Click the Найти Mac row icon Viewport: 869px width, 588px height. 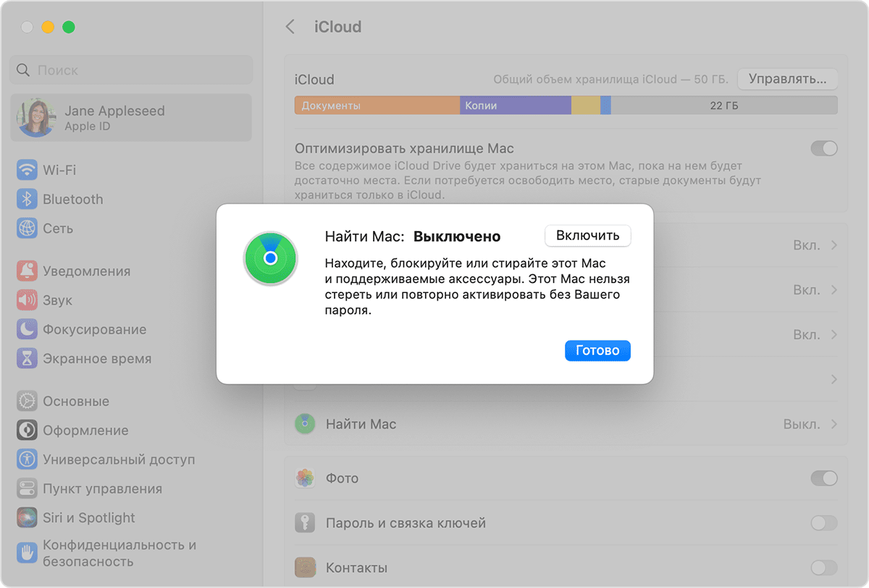tap(305, 424)
